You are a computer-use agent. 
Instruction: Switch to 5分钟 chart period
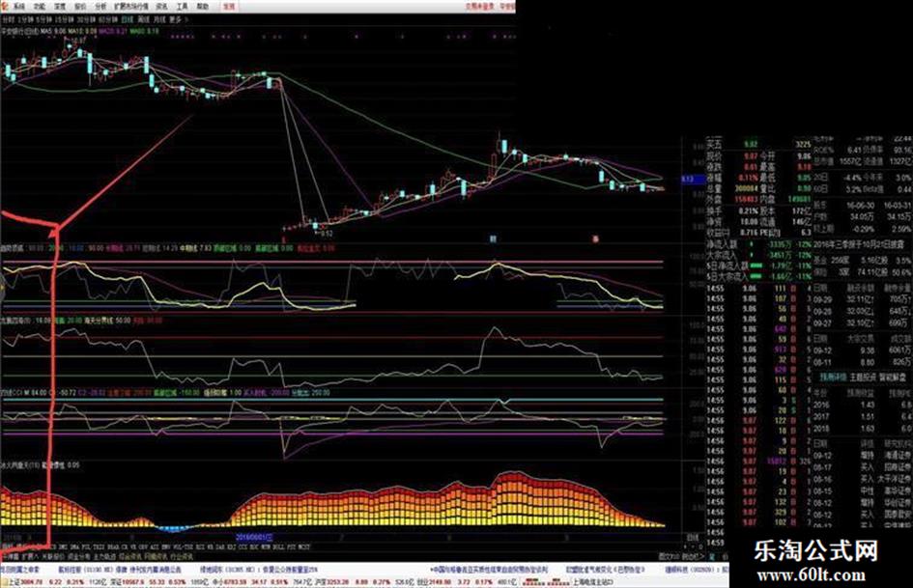click(43, 19)
